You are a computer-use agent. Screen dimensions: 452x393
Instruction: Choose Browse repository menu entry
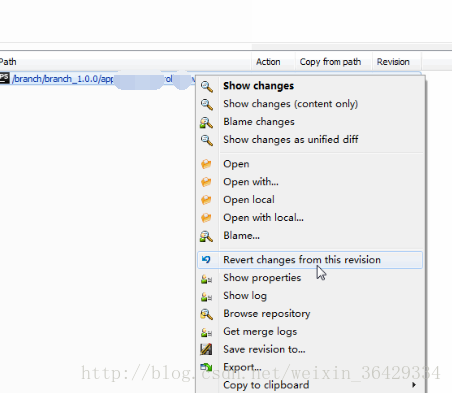click(311, 314)
